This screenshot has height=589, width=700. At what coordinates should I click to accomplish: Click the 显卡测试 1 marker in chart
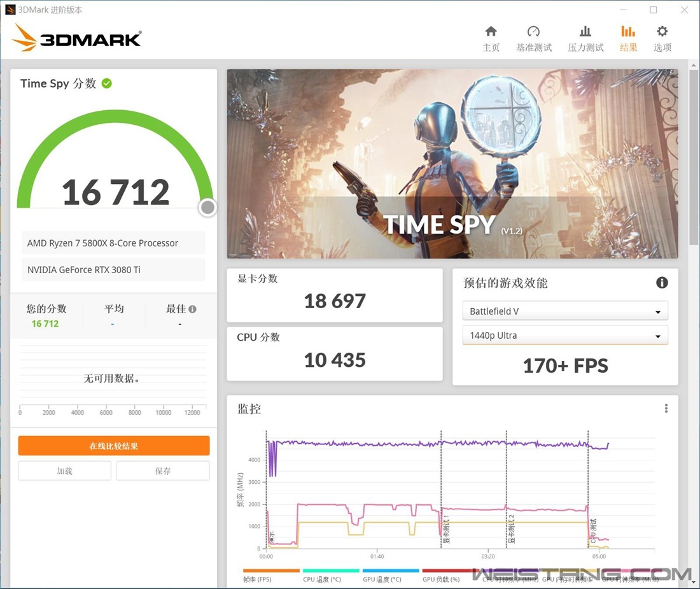(x=446, y=529)
